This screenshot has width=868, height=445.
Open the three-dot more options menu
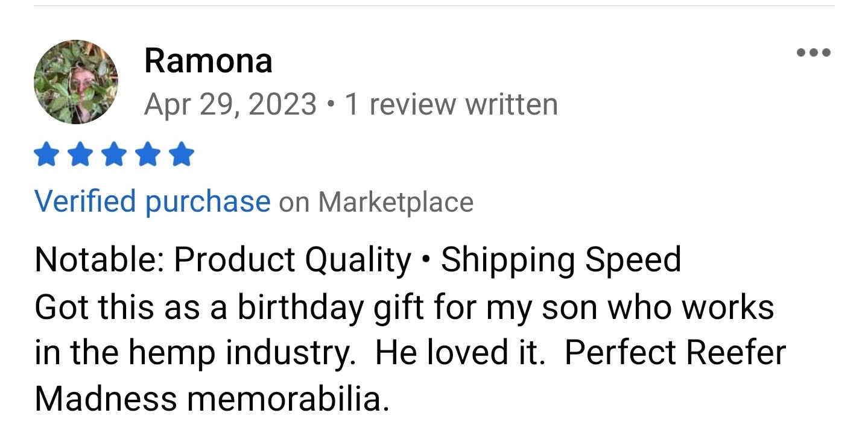coord(813,52)
